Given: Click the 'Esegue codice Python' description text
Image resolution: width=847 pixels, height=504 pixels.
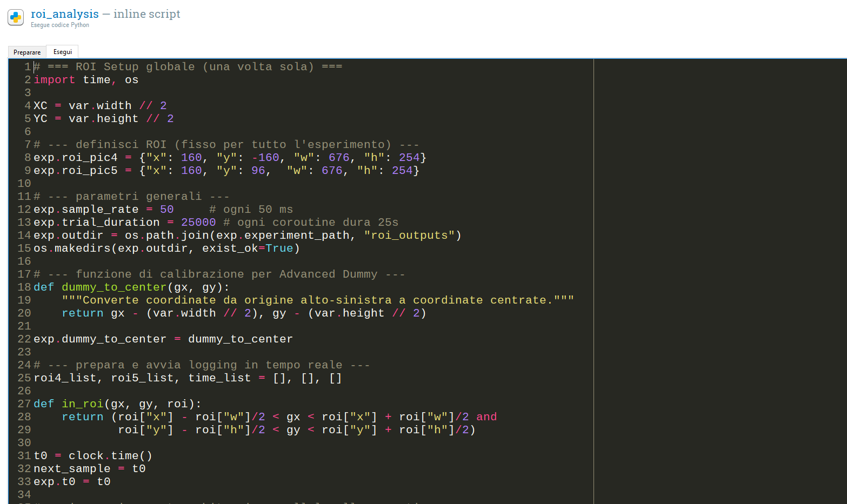Looking at the screenshot, I should 60,25.
